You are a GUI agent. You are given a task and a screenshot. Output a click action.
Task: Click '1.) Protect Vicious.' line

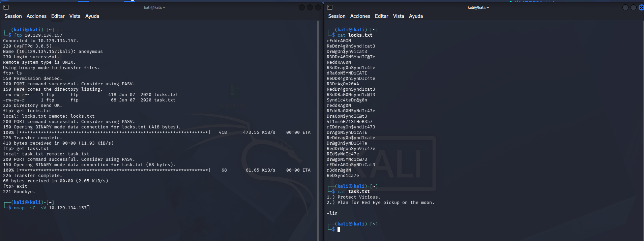point(354,197)
